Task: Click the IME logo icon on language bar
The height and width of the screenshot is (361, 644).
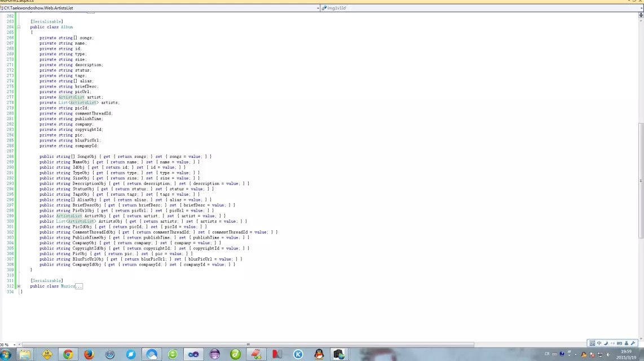Action: [x=592, y=344]
